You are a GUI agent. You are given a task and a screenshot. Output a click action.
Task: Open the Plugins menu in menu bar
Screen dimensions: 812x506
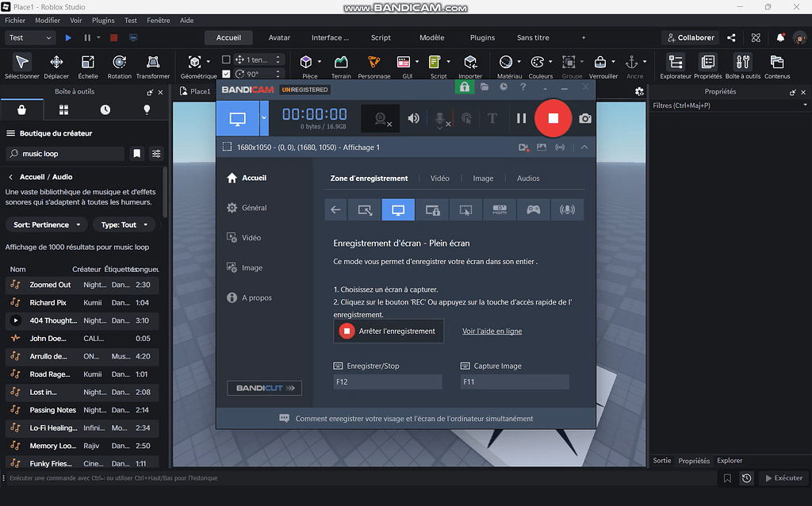point(103,20)
